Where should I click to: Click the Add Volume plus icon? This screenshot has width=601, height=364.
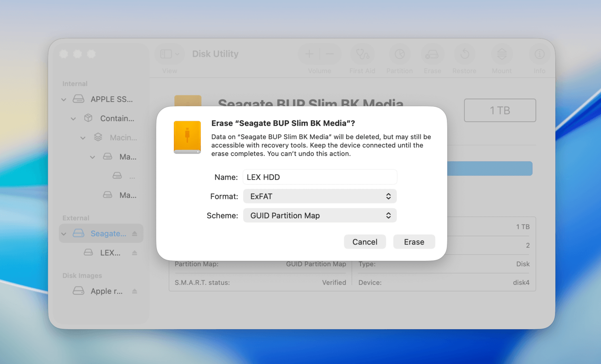click(309, 54)
